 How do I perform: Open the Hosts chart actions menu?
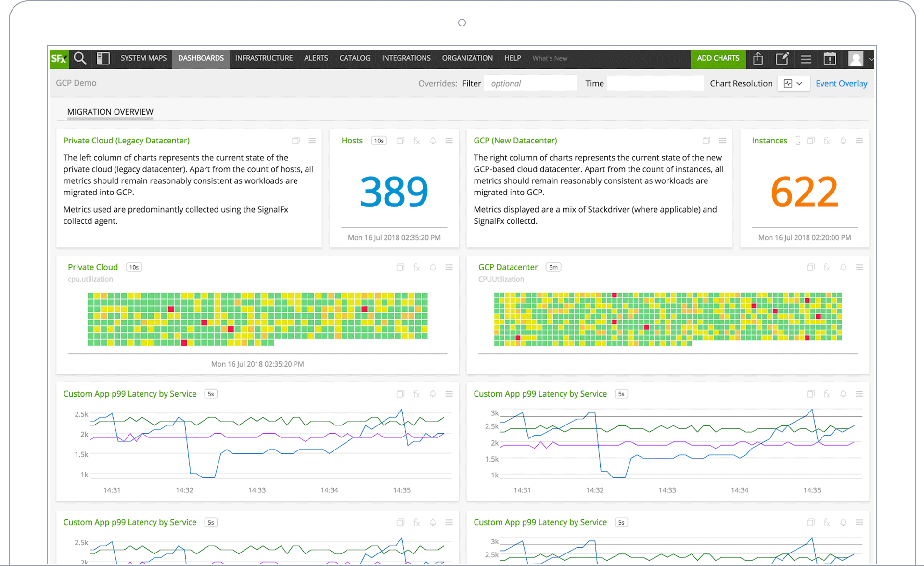(449, 141)
